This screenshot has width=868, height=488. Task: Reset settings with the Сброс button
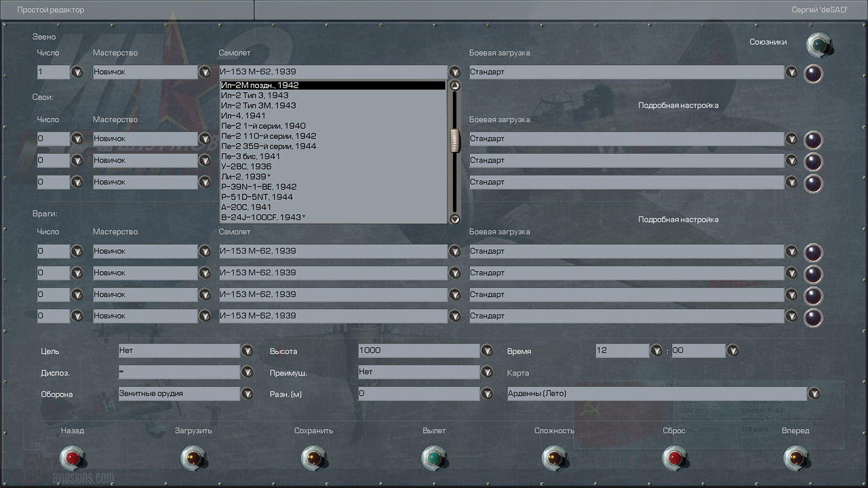[674, 458]
